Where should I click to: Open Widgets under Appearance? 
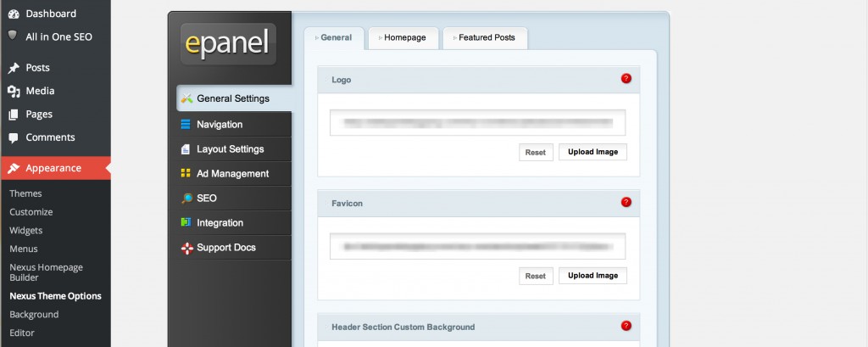(x=26, y=230)
